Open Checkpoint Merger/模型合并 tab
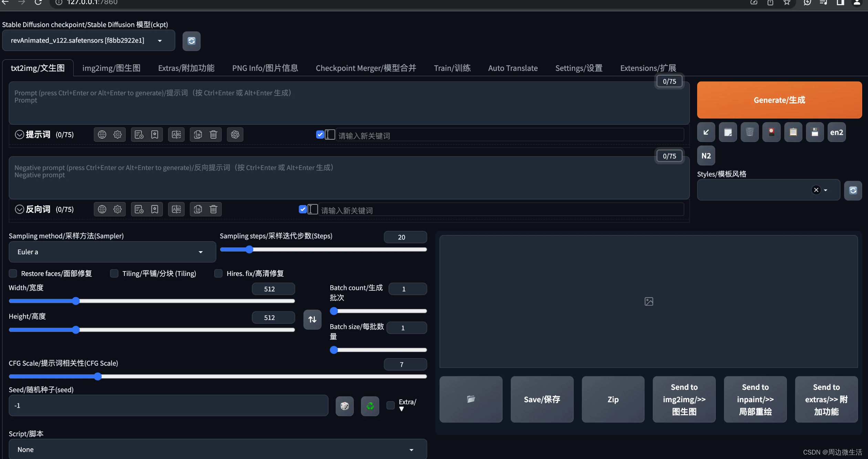Image resolution: width=868 pixels, height=459 pixels. pyautogui.click(x=366, y=68)
